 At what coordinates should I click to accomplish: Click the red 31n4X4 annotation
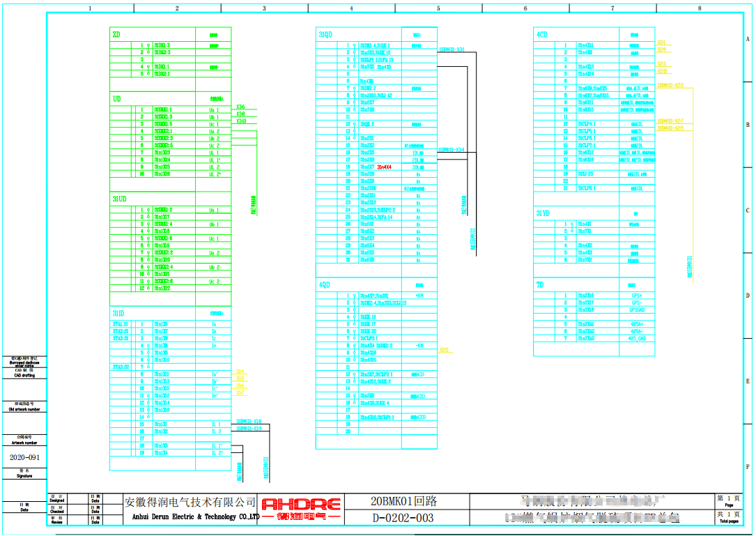[x=384, y=167]
